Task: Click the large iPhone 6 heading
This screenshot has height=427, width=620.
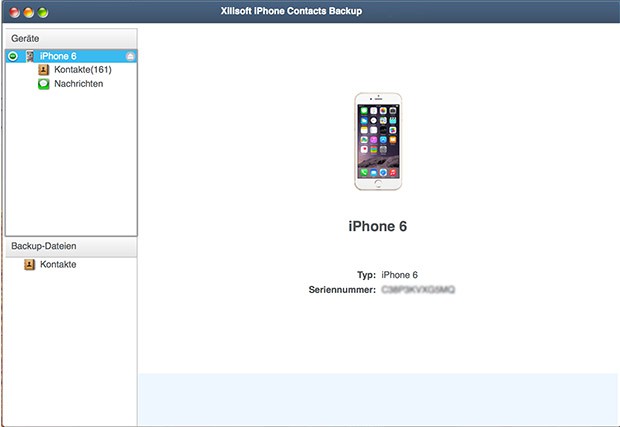Action: 378,226
